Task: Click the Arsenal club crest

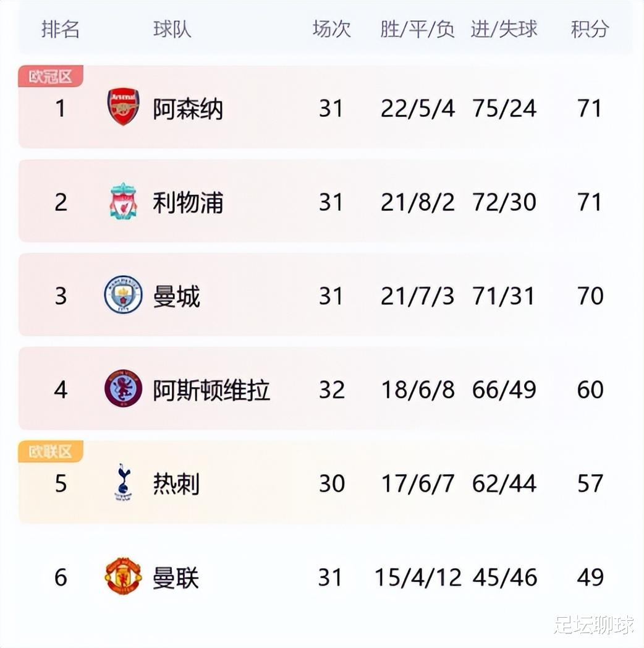Action: pyautogui.click(x=123, y=106)
